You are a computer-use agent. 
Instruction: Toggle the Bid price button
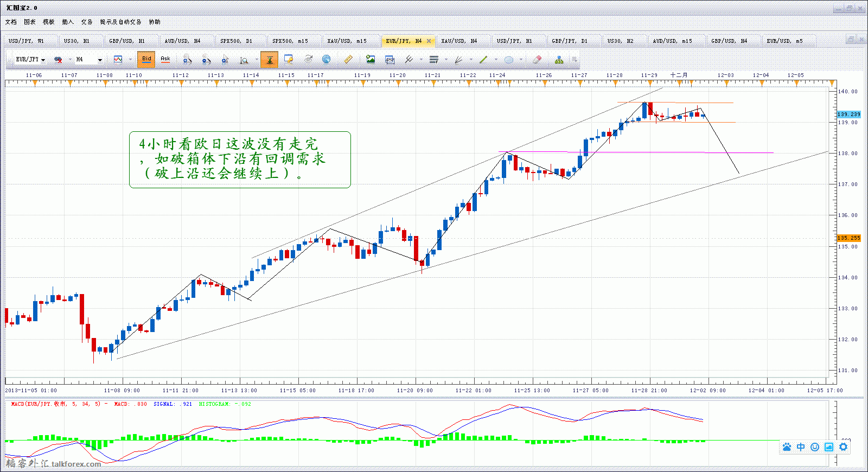[146, 59]
